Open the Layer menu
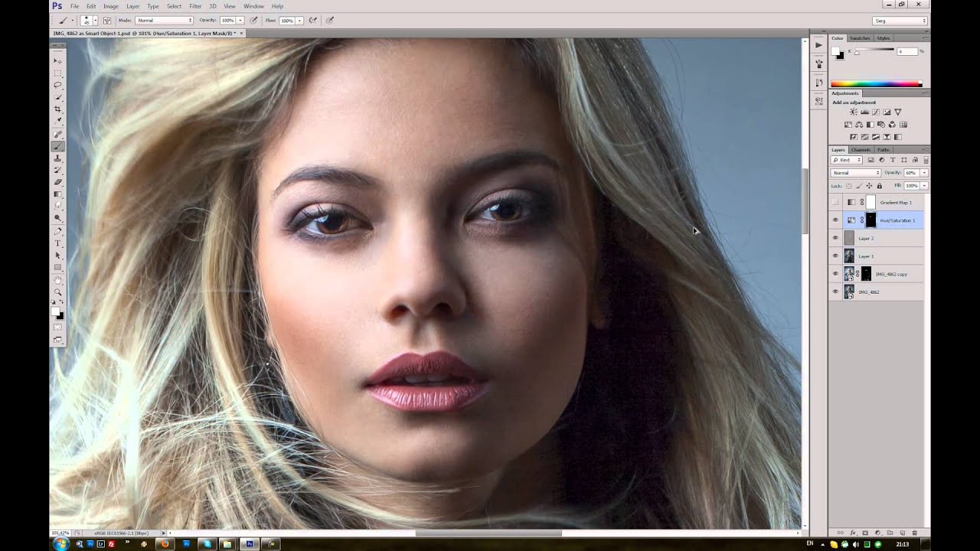980x551 pixels. point(132,6)
